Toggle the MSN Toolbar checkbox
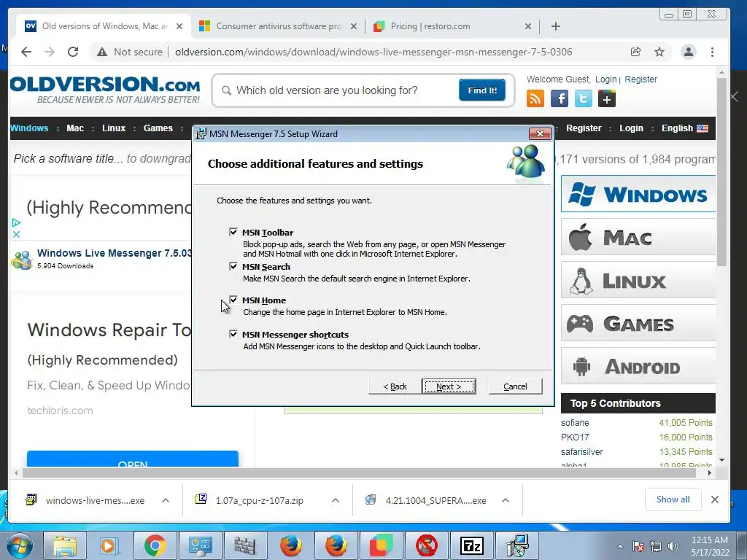 (x=233, y=232)
